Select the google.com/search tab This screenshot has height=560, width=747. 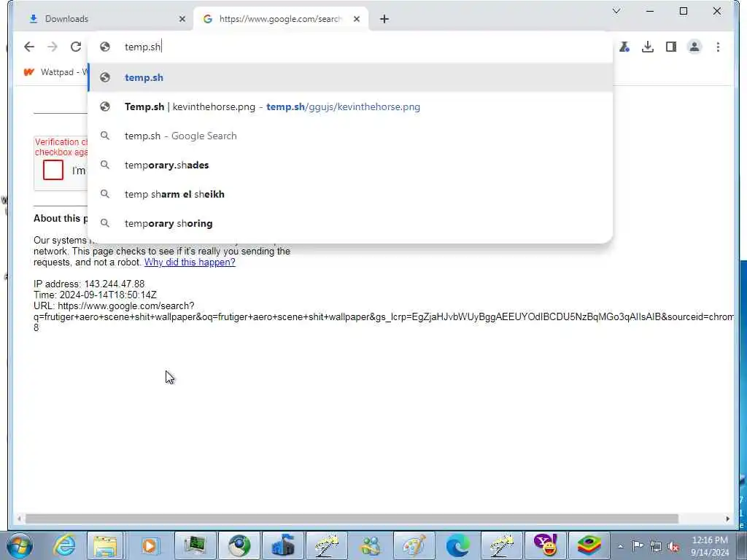coord(280,19)
